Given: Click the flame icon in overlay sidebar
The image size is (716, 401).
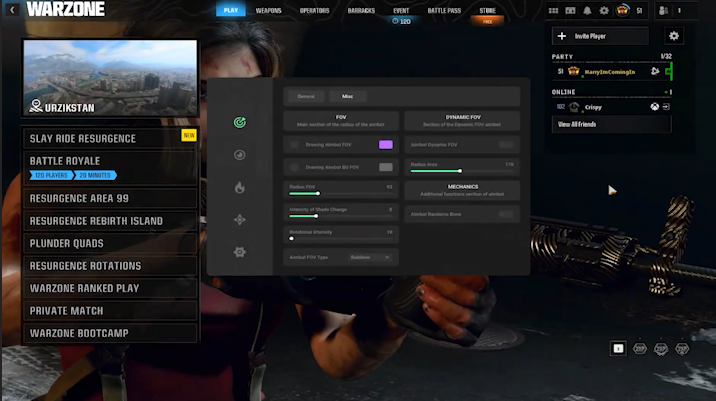Looking at the screenshot, I should click(239, 187).
